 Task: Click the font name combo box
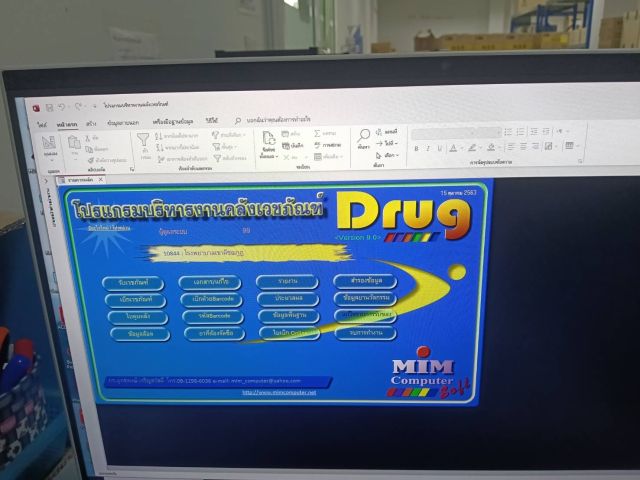tap(444, 132)
